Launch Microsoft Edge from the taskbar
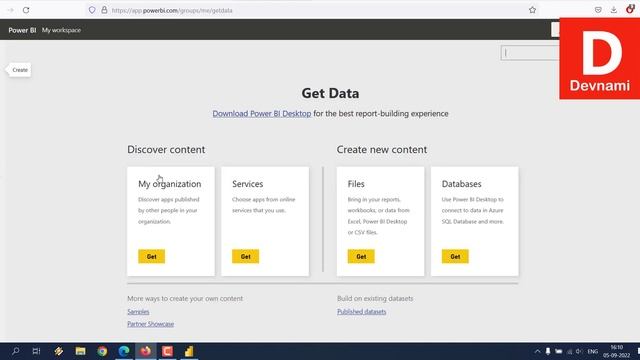This screenshot has width=640, height=360. 124,351
